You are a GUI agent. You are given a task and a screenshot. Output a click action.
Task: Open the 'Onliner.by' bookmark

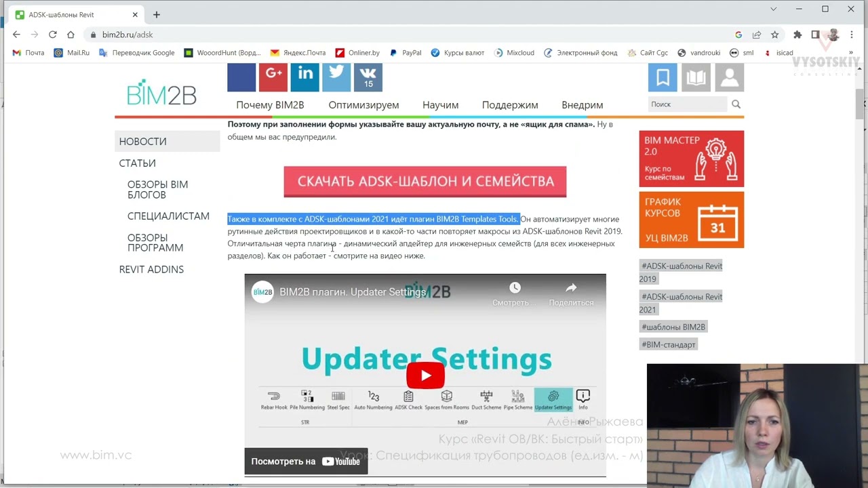coord(357,53)
